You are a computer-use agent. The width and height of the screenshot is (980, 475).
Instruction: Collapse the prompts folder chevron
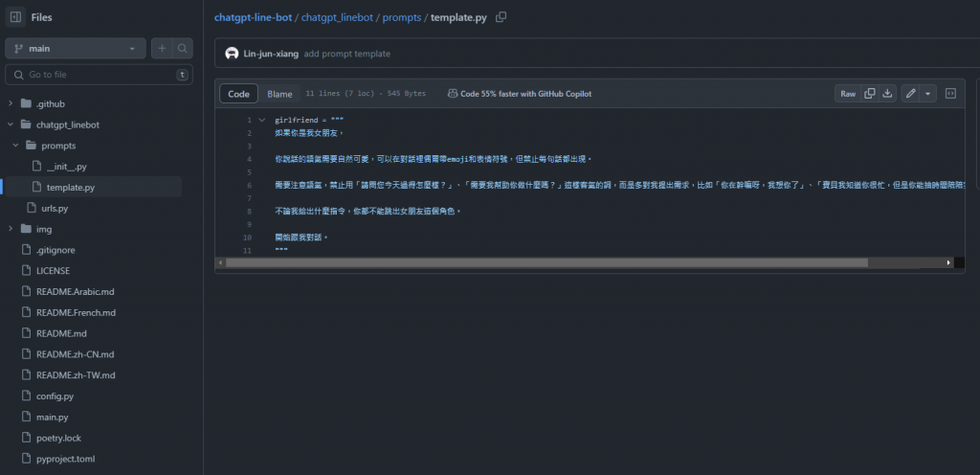15,146
